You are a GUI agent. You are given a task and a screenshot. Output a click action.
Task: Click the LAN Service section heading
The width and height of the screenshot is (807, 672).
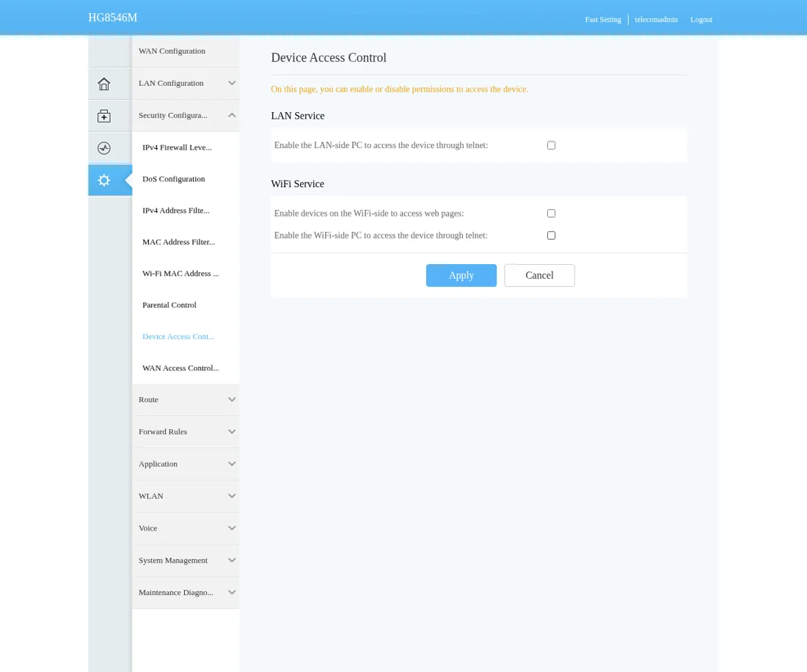click(x=297, y=116)
